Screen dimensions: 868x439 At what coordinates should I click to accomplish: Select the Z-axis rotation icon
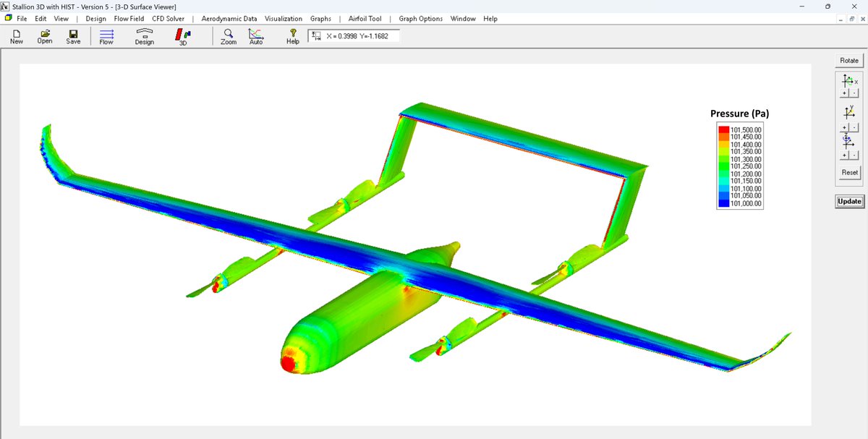846,141
